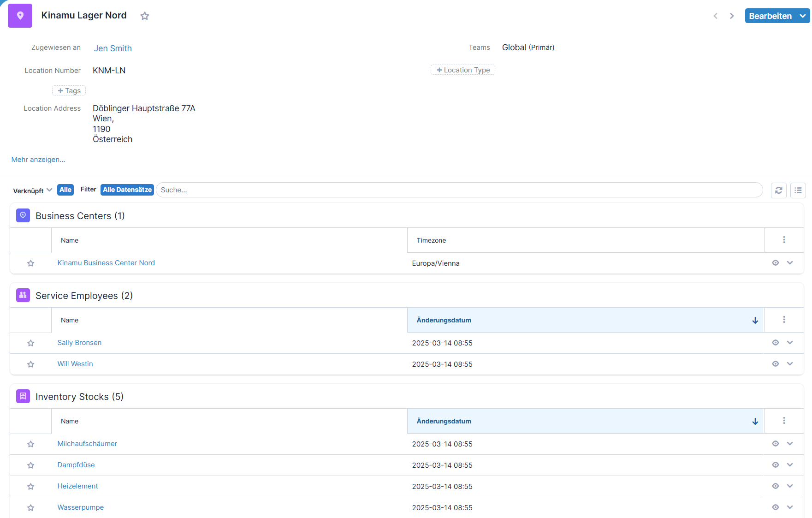Image resolution: width=812 pixels, height=518 pixels.
Task: Open Kinamu Business Center Nord link
Action: point(106,263)
